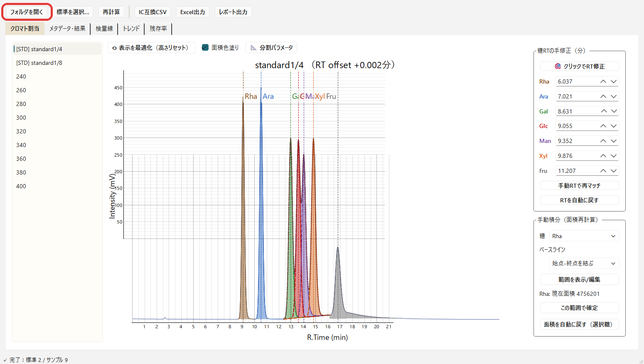Click the 再計算 button
Viewport: 644px width, 364px height.
click(x=111, y=12)
